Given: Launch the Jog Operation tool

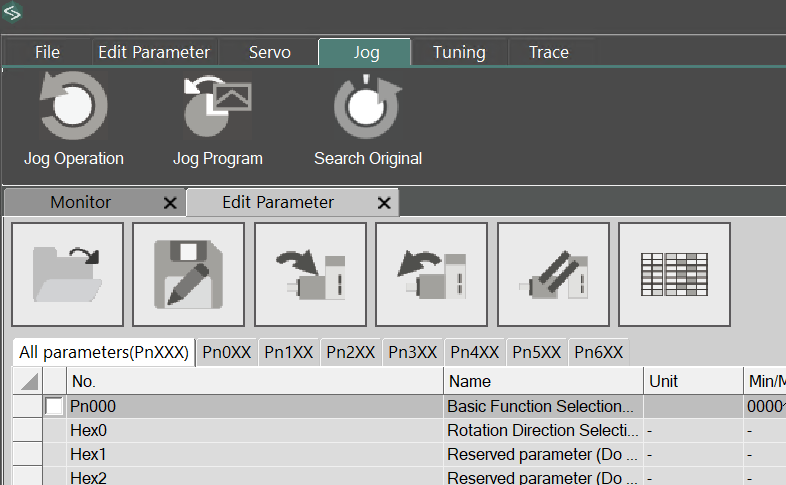Looking at the screenshot, I should [73, 120].
